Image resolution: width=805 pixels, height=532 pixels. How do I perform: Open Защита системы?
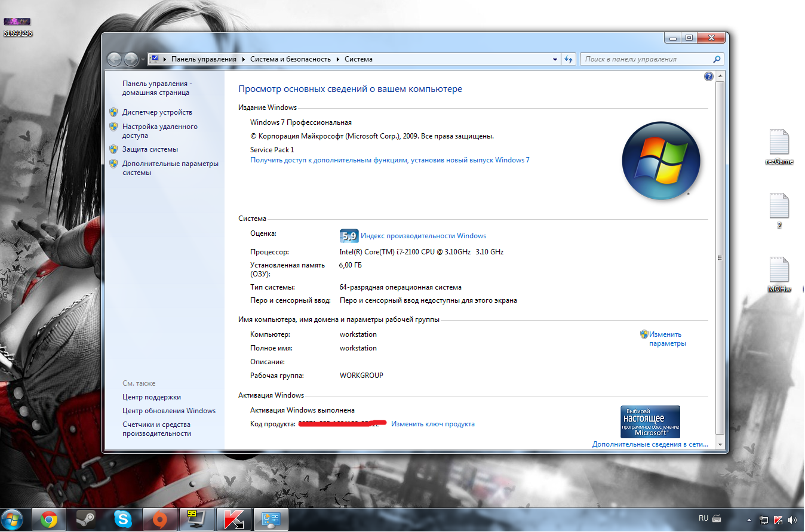tap(150, 149)
